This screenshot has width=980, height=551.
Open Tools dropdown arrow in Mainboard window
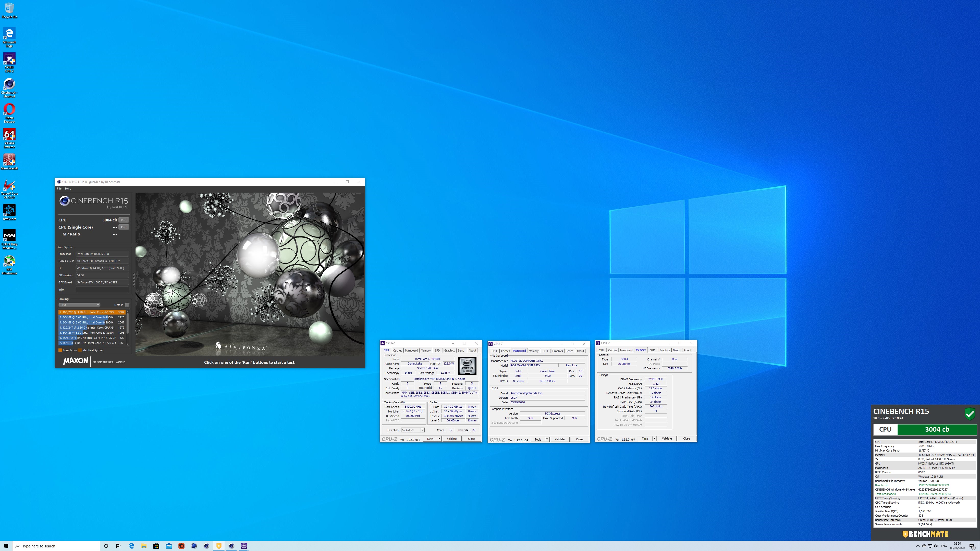(547, 439)
